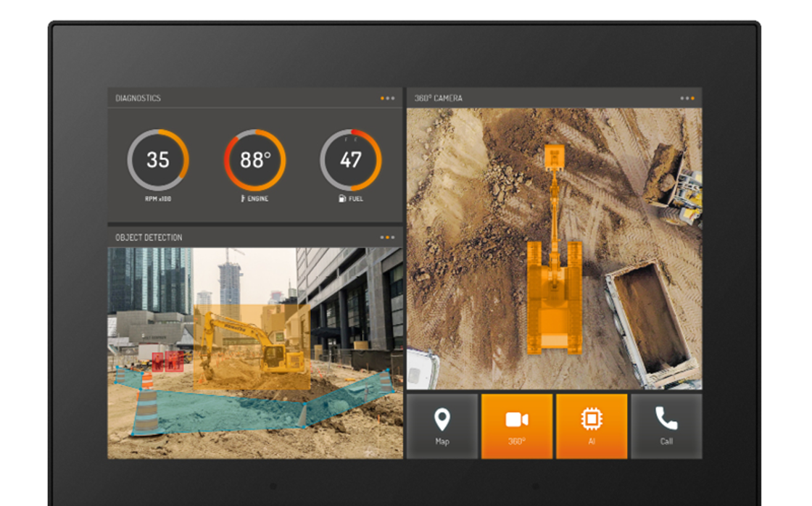
Task: Toggle the 360° camera button off
Action: [516, 426]
